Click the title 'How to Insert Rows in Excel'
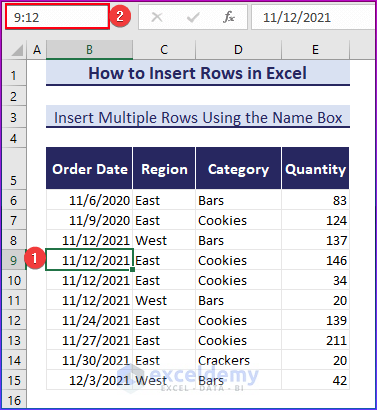The image size is (377, 410). [x=198, y=73]
